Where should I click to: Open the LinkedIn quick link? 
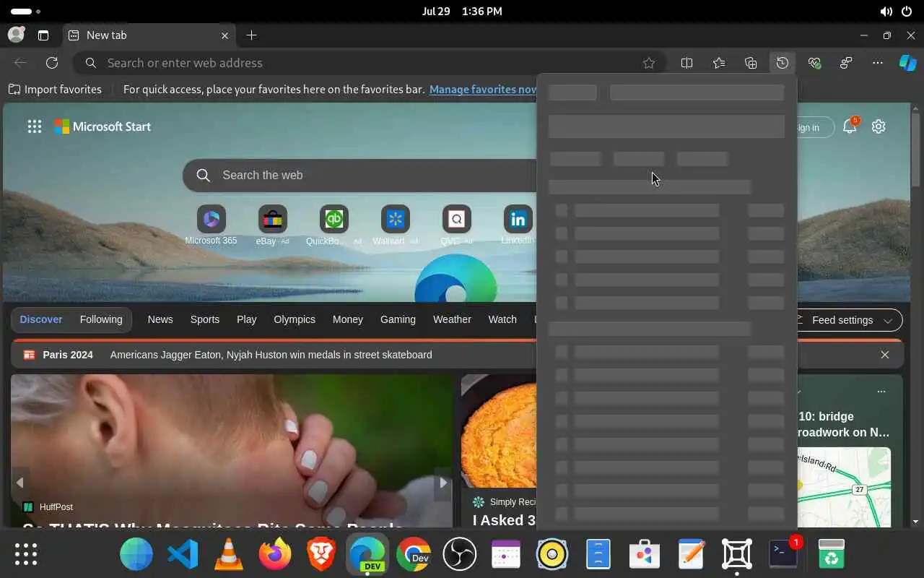click(518, 225)
